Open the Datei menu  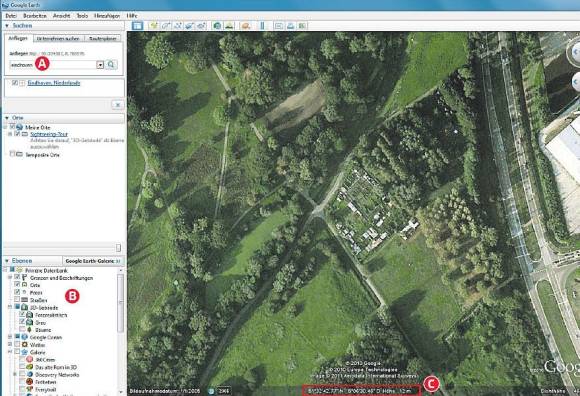(x=11, y=16)
